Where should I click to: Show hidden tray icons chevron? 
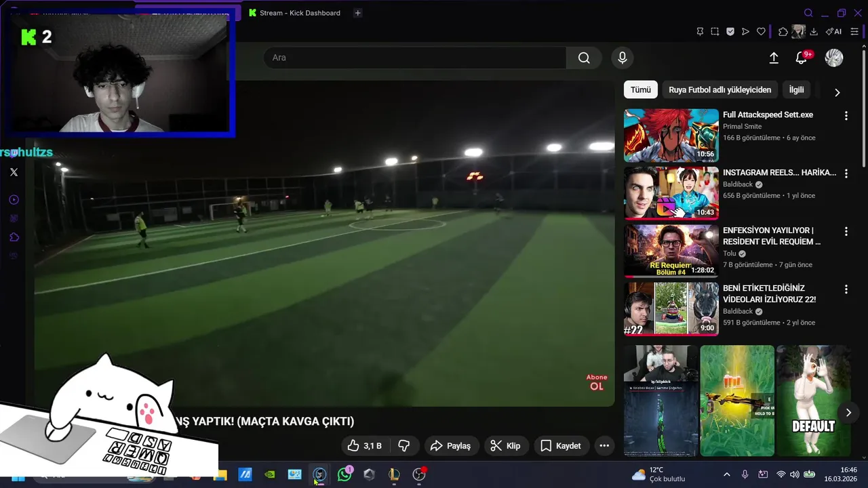(x=726, y=474)
